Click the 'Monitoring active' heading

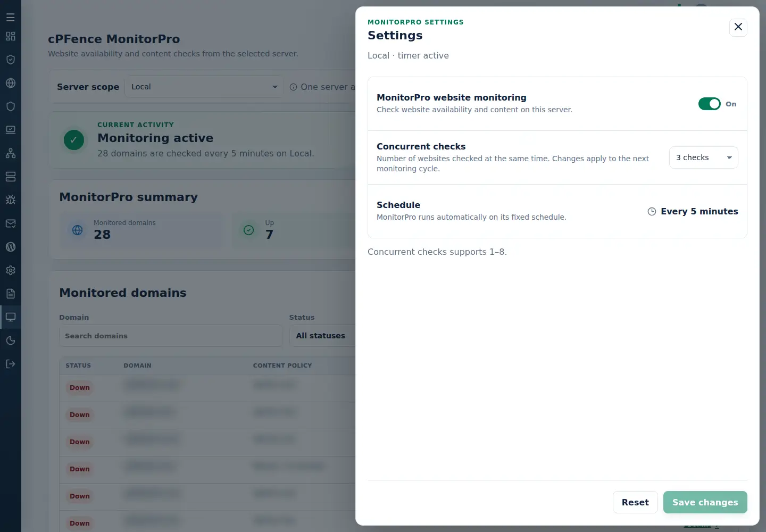click(155, 138)
